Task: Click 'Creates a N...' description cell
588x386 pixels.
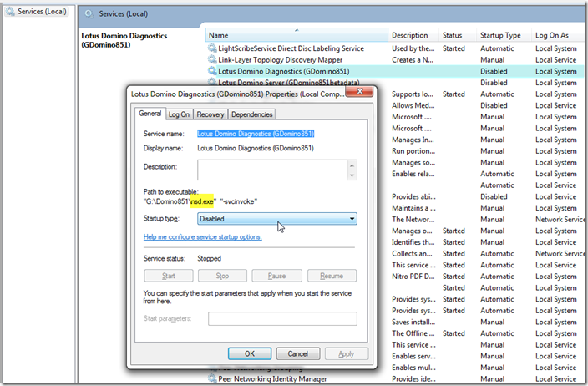Action: [413, 59]
